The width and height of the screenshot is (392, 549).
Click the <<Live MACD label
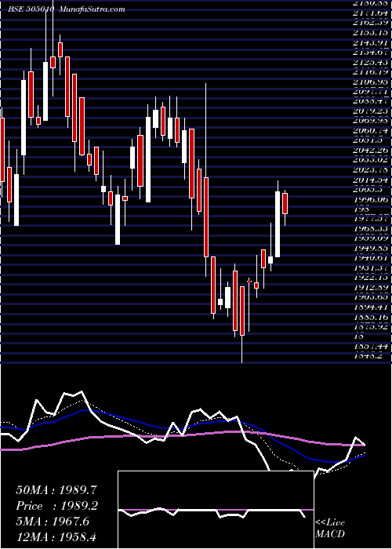tap(330, 529)
